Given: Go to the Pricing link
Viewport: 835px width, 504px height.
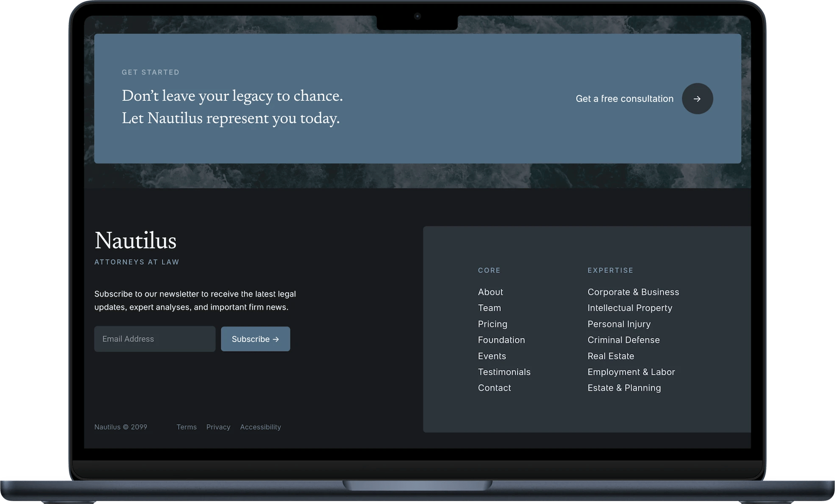Looking at the screenshot, I should point(493,324).
